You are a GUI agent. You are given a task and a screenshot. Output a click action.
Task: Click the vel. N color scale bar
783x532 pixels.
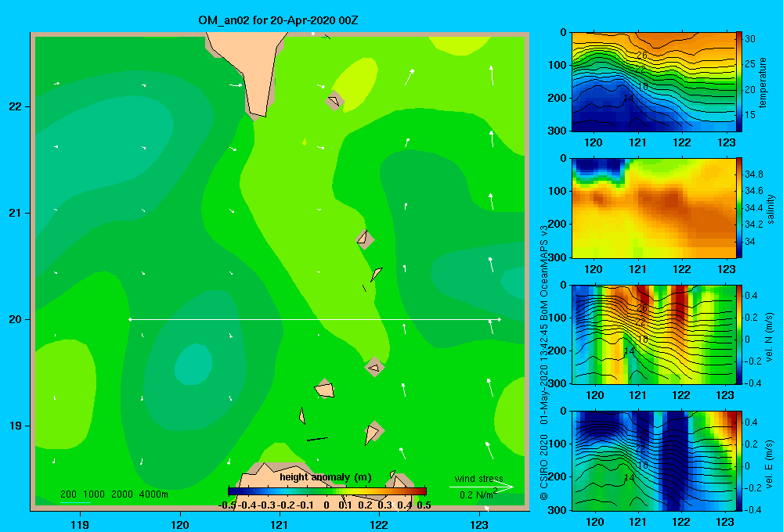tap(739, 334)
